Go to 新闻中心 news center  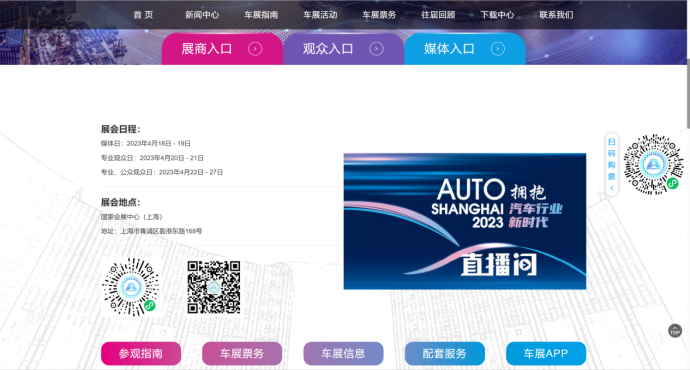202,15
